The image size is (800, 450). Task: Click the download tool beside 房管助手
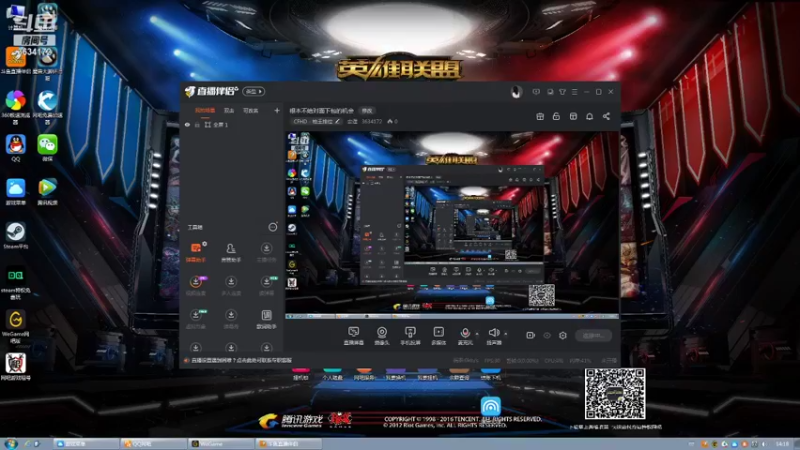(x=266, y=252)
